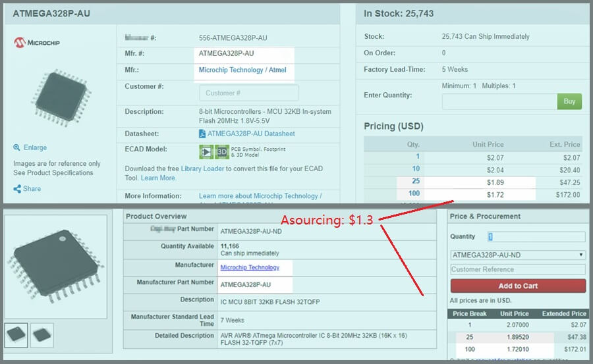Click the IC MCU 8BIT 32KB FLASH 32TQFP text
The image size is (593, 364).
[270, 302]
